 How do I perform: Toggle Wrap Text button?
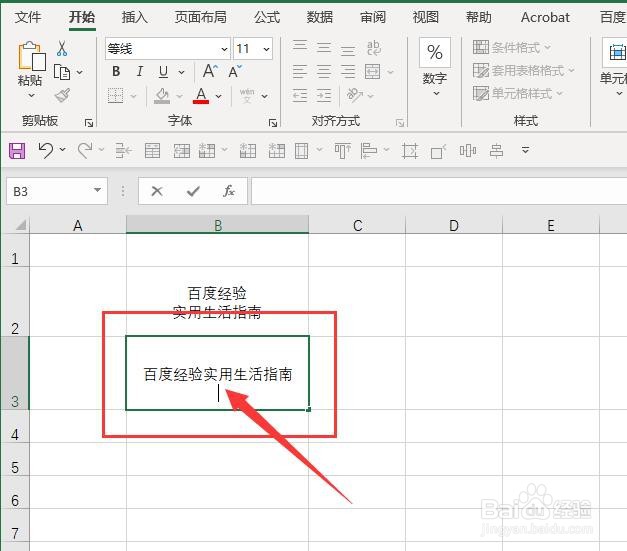click(373, 48)
